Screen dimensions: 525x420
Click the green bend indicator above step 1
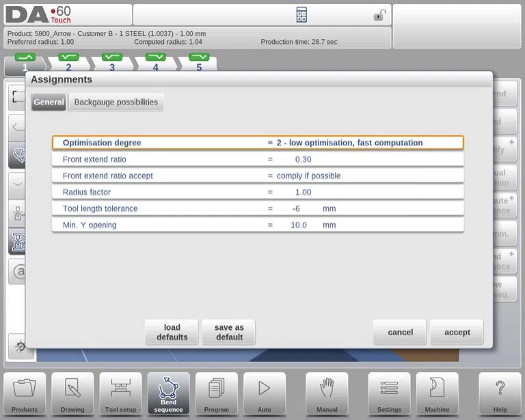click(25, 57)
